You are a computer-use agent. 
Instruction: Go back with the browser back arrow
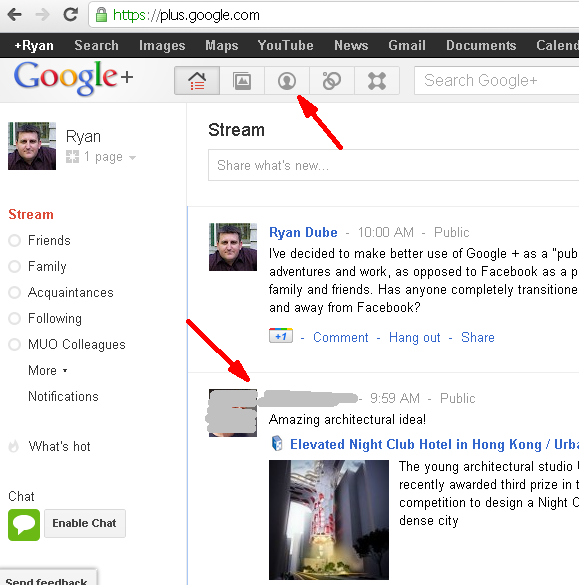(15, 15)
